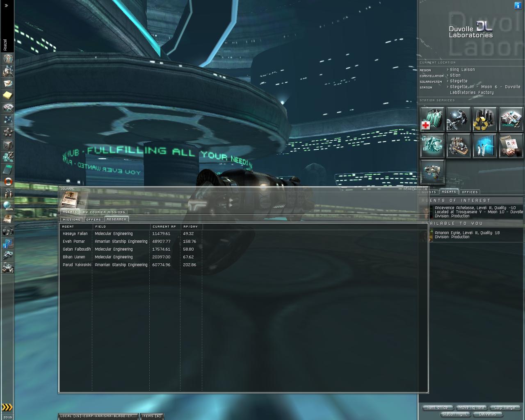
Task: Click the lifebuoy Help icon
Action: (8, 182)
